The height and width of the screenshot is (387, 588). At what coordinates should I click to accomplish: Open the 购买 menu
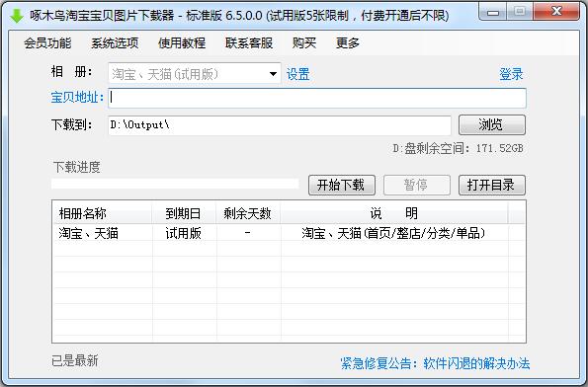tap(304, 43)
